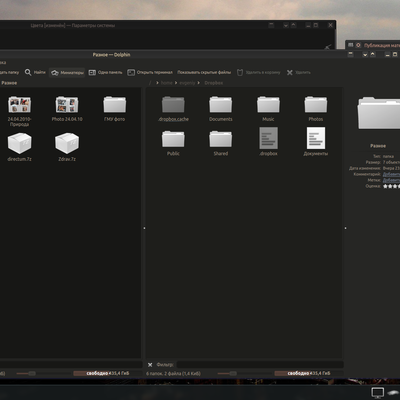Click the right pane free space bar
400x400 pixels.
click(308, 373)
